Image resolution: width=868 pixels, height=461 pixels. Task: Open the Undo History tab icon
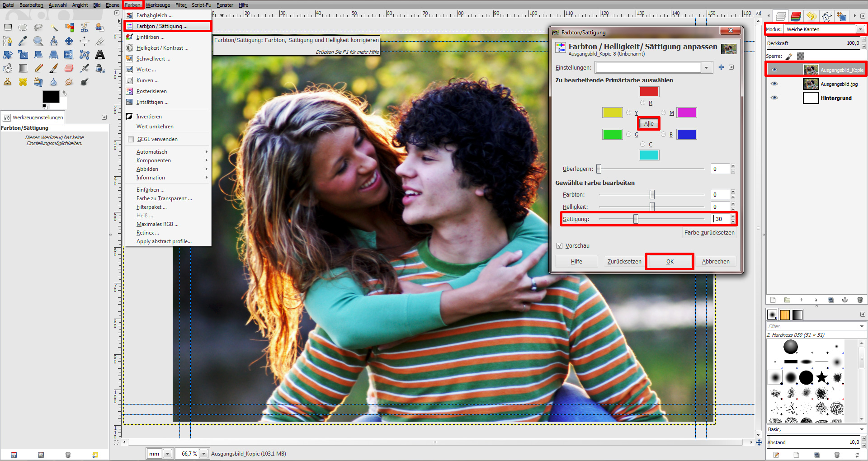811,15
